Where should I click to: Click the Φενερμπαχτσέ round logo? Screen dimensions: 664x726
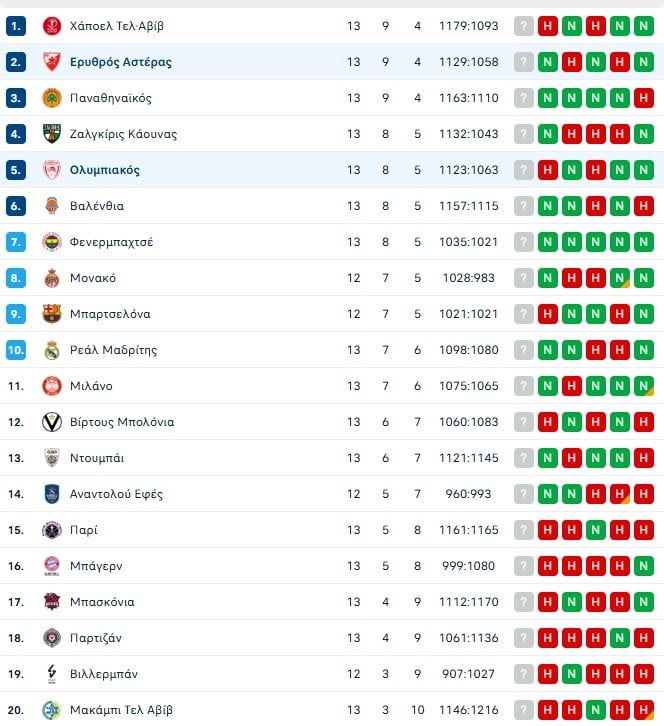click(52, 242)
